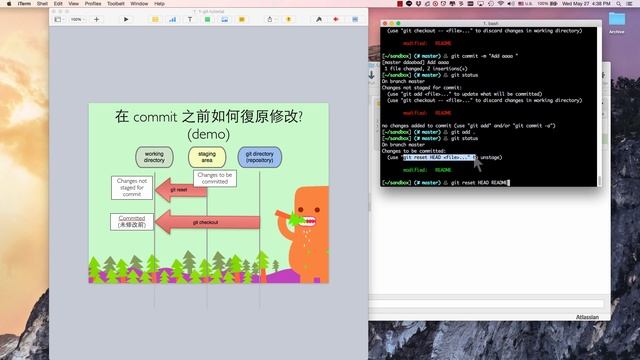Open Spotlight search in menu bar
Image resolution: width=640 pixels, height=360 pixels.
pyautogui.click(x=619, y=4)
